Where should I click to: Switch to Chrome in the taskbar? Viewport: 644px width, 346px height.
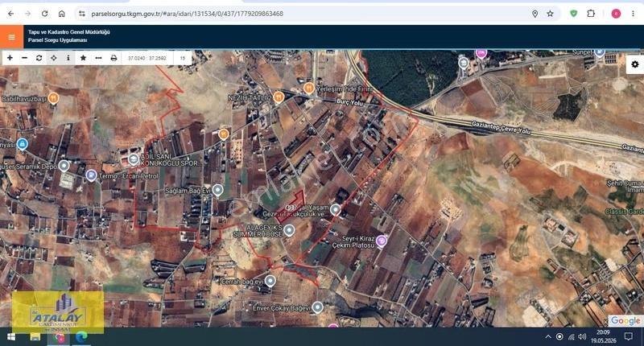(59, 338)
